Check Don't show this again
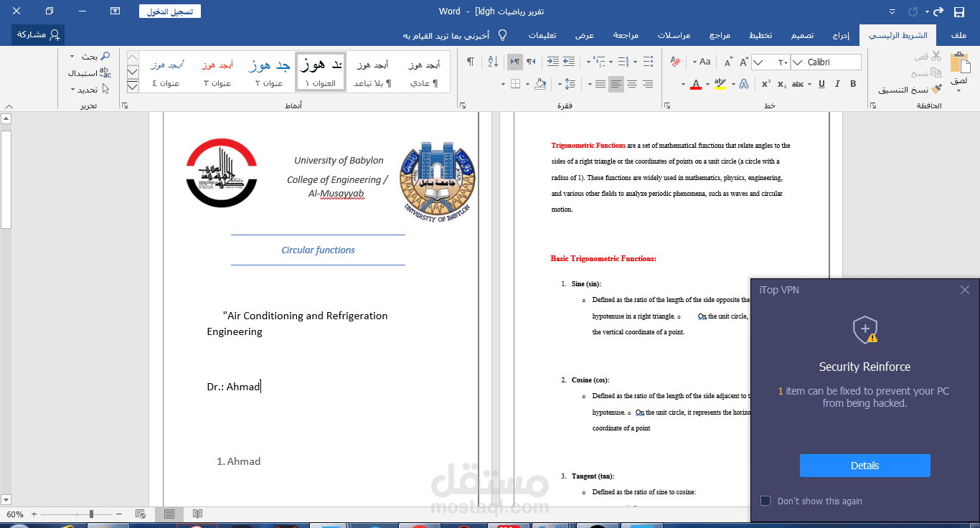This screenshot has height=528, width=980. pyautogui.click(x=765, y=501)
